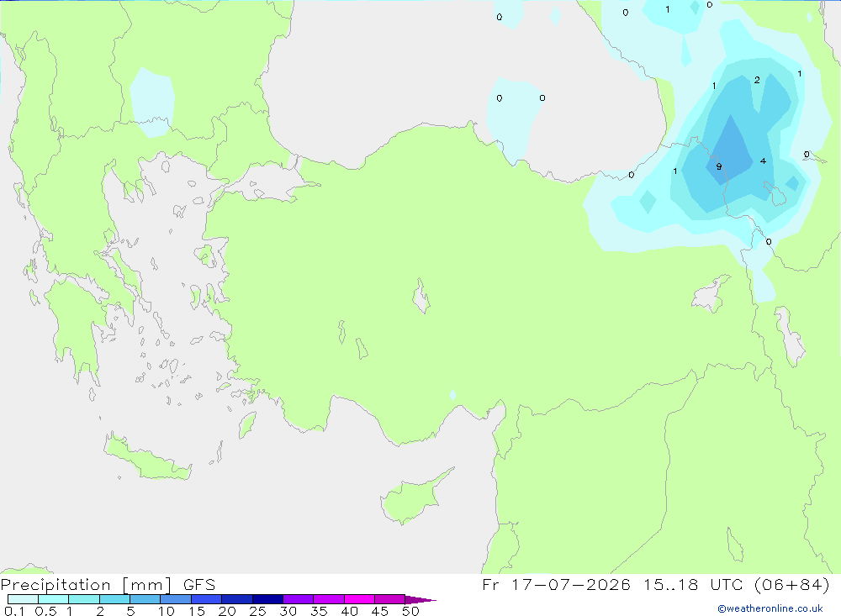Select the 40–45 mm legend swatch

(x=359, y=599)
